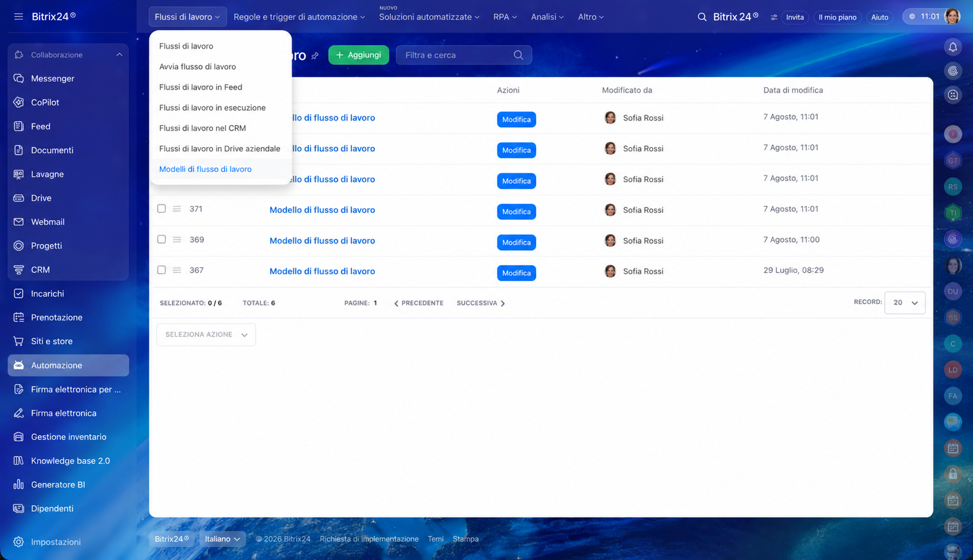Open Knowledge base 2.0 in sidebar
Image resolution: width=973 pixels, height=560 pixels.
coord(70,461)
